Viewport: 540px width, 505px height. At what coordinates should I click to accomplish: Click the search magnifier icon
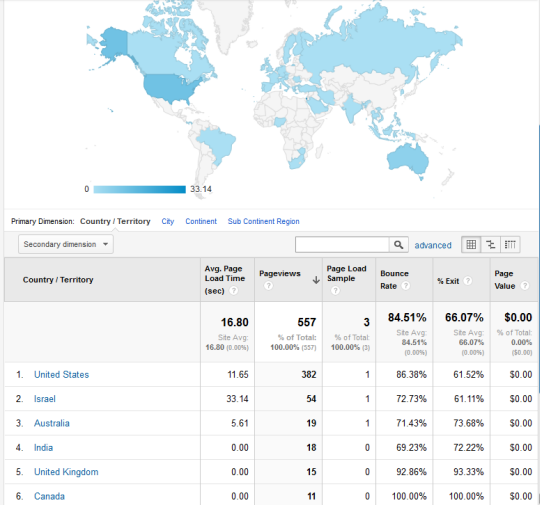tap(398, 245)
